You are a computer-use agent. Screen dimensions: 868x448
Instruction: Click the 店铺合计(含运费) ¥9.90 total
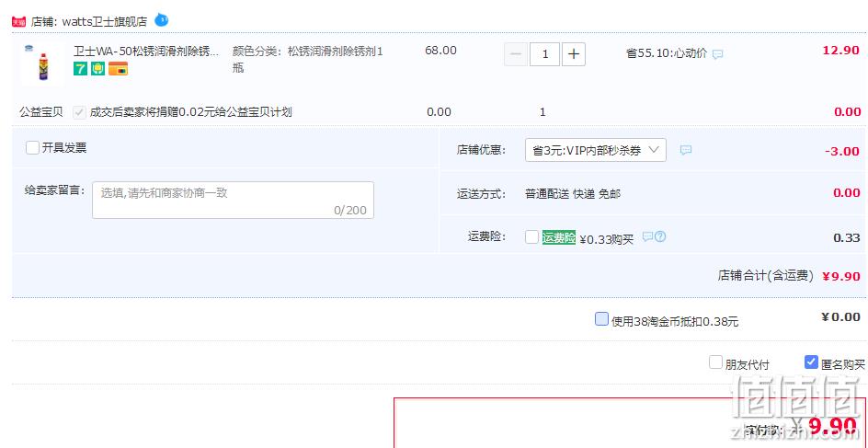click(789, 276)
